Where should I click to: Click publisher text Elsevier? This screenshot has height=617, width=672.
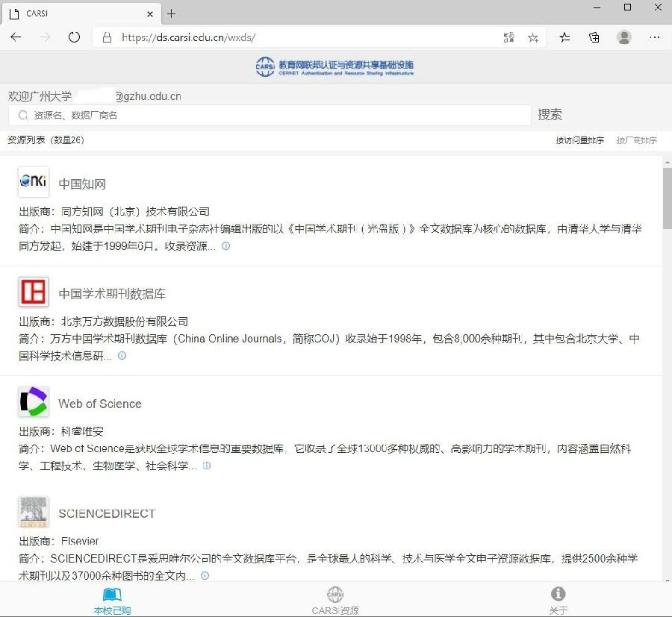(x=80, y=541)
